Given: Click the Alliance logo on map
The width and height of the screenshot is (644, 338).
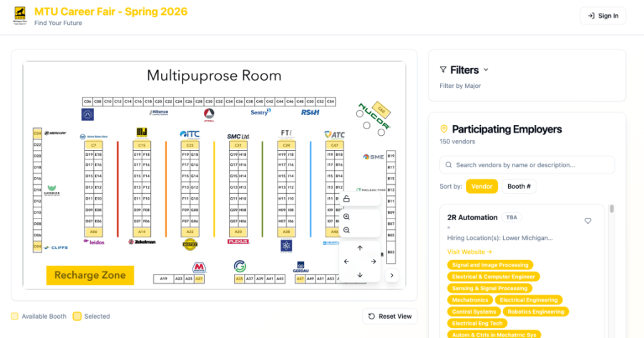Looking at the screenshot, I should 159,112.
